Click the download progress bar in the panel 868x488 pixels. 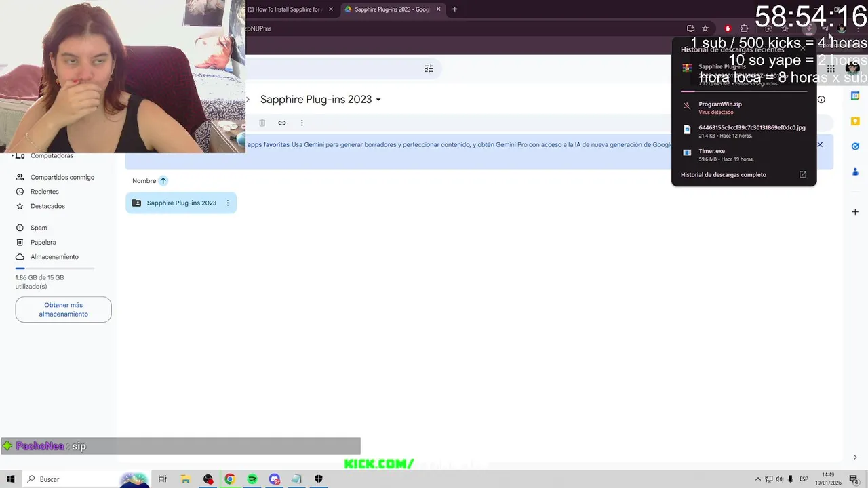tap(744, 91)
